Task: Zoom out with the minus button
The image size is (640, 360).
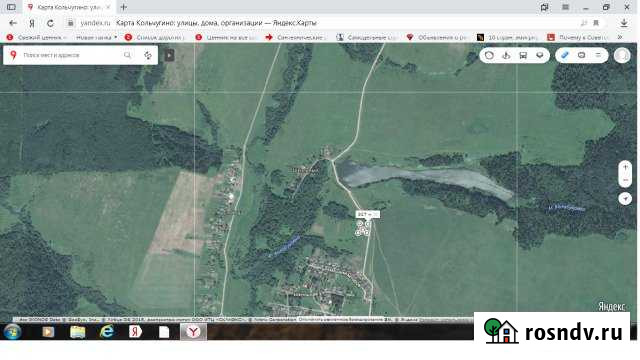Action: pos(625,180)
